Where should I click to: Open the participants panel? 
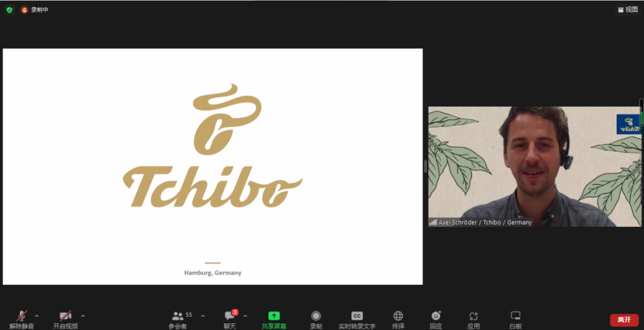[178, 316]
